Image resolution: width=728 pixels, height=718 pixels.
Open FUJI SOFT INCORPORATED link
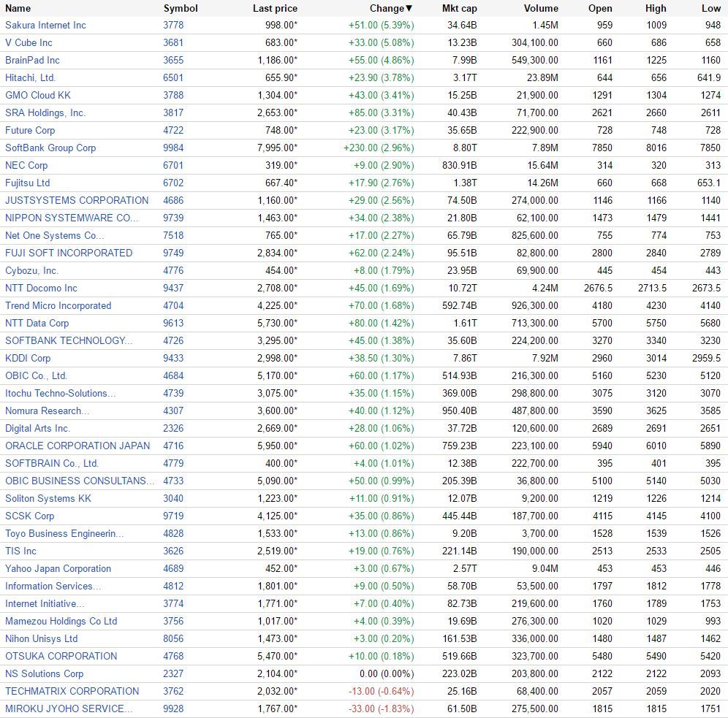(x=69, y=253)
